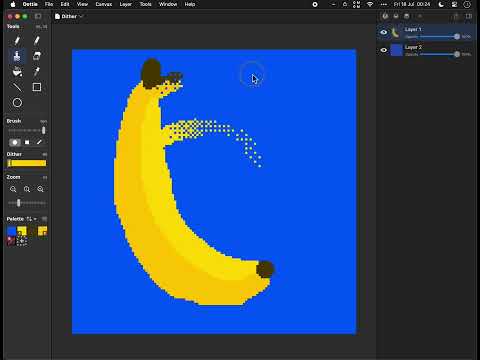Viewport: 480px width, 360px height.
Task: Pick the first yellow palette swatch
Action: tap(22, 231)
